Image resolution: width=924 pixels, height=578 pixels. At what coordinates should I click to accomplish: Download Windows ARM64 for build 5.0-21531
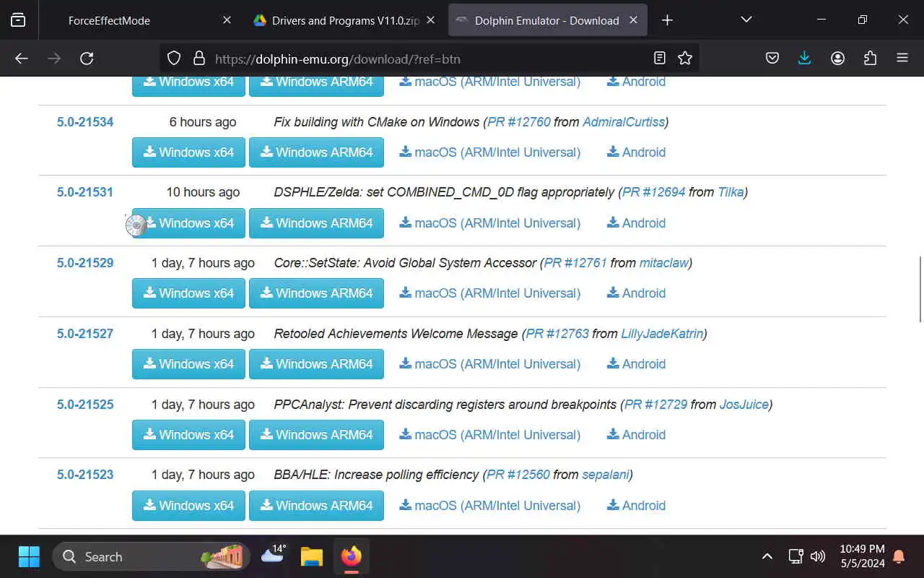coord(316,223)
